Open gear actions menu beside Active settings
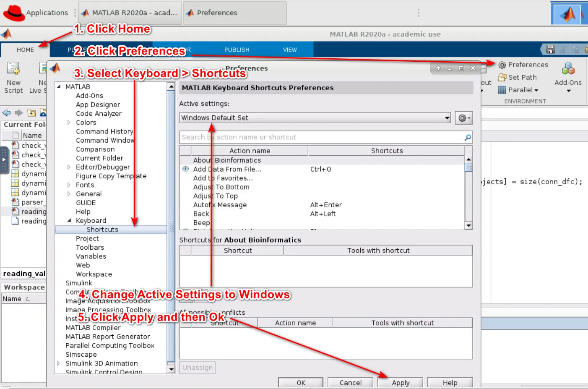The height and width of the screenshot is (389, 588). (x=463, y=118)
